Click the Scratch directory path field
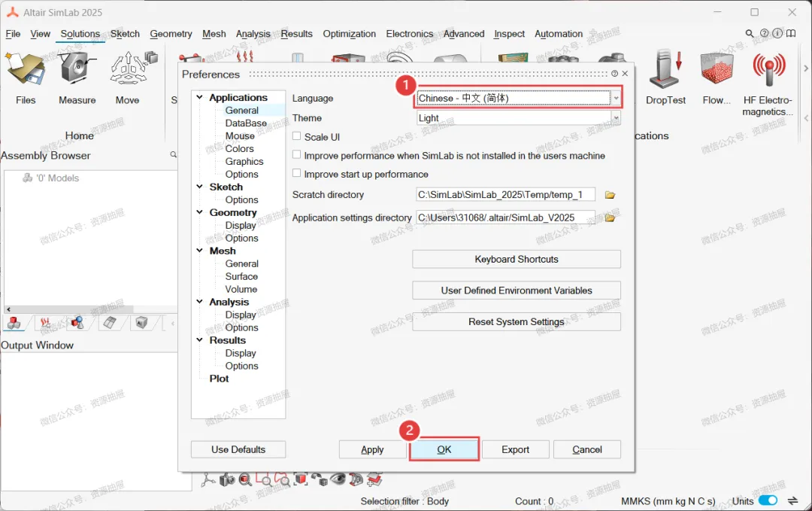The image size is (812, 511). click(505, 195)
